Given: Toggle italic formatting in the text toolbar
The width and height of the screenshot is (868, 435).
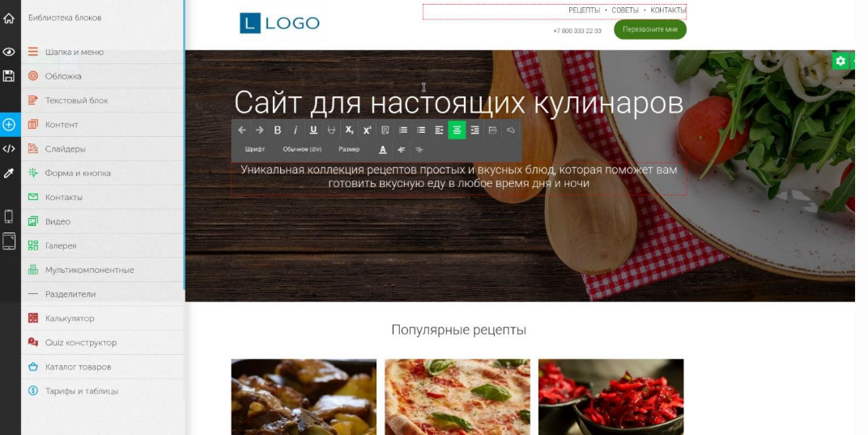Looking at the screenshot, I should [x=296, y=130].
